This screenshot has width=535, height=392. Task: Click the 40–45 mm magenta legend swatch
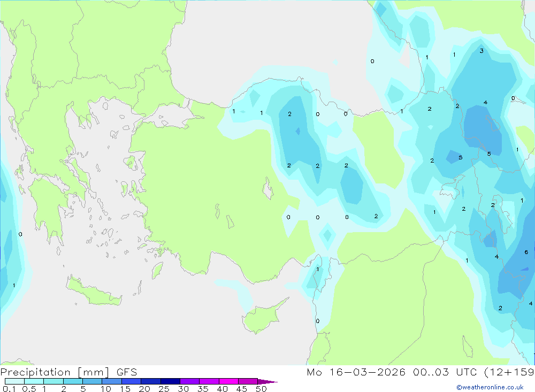tap(228, 381)
